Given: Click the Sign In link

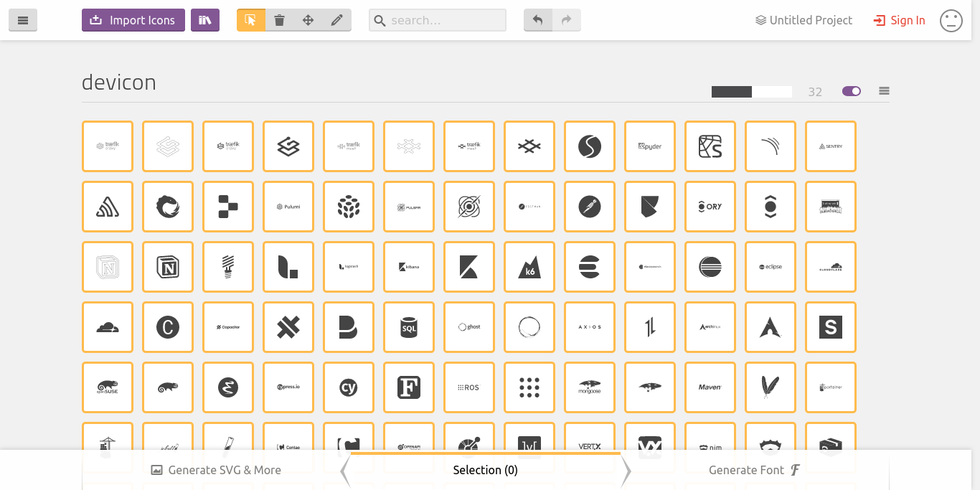Looking at the screenshot, I should coord(899,20).
